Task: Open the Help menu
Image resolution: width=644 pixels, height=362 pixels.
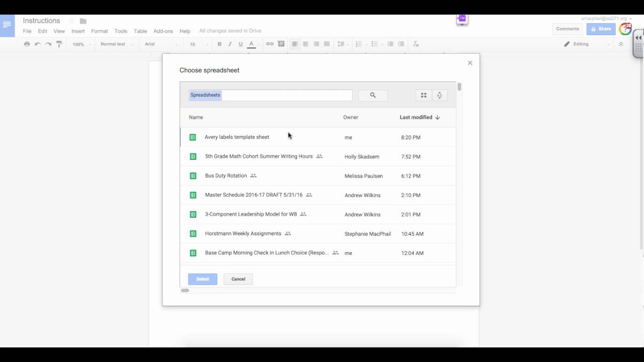Action: coord(185,31)
